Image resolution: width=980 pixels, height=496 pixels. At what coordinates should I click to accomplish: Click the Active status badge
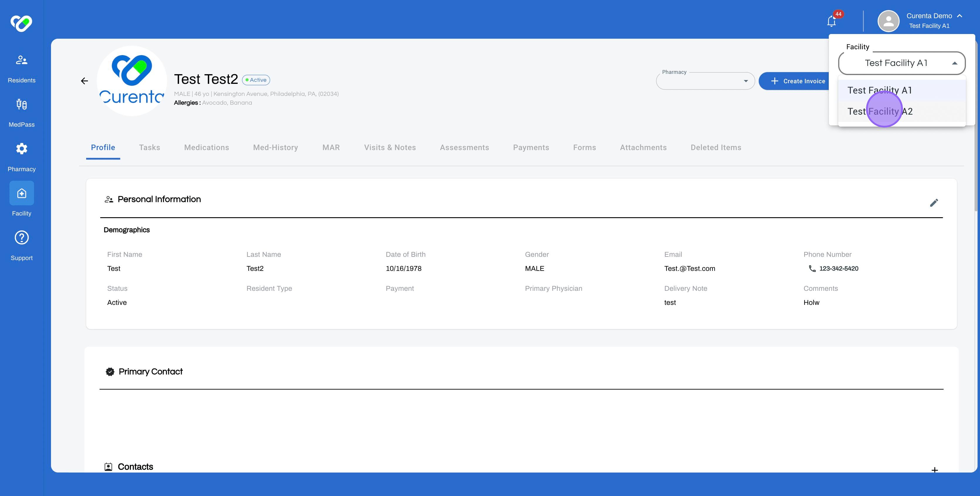(256, 80)
